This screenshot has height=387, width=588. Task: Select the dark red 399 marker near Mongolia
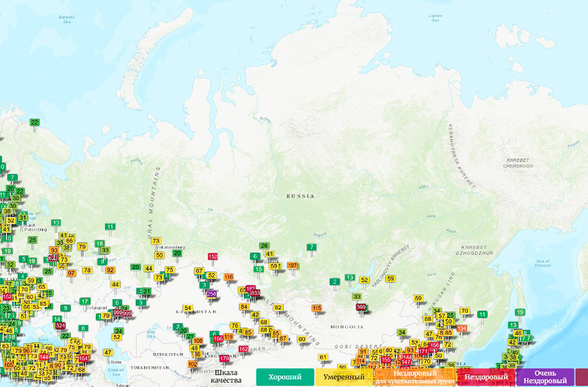tap(361, 307)
